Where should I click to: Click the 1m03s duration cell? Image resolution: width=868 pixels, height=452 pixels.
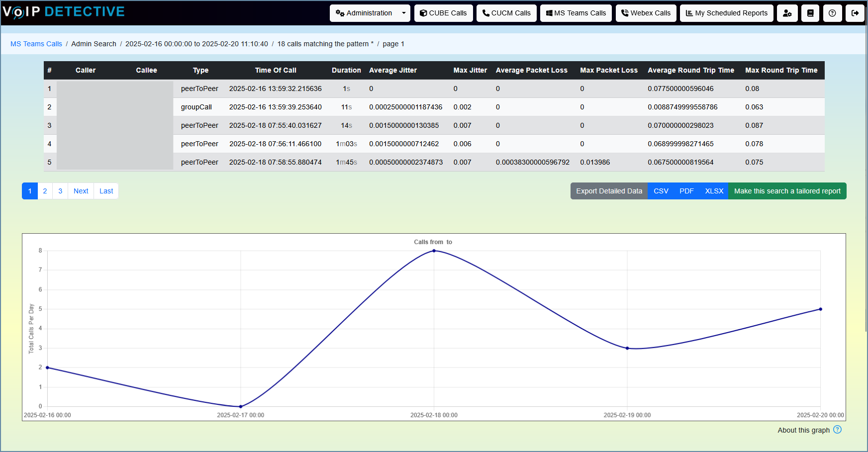click(347, 144)
